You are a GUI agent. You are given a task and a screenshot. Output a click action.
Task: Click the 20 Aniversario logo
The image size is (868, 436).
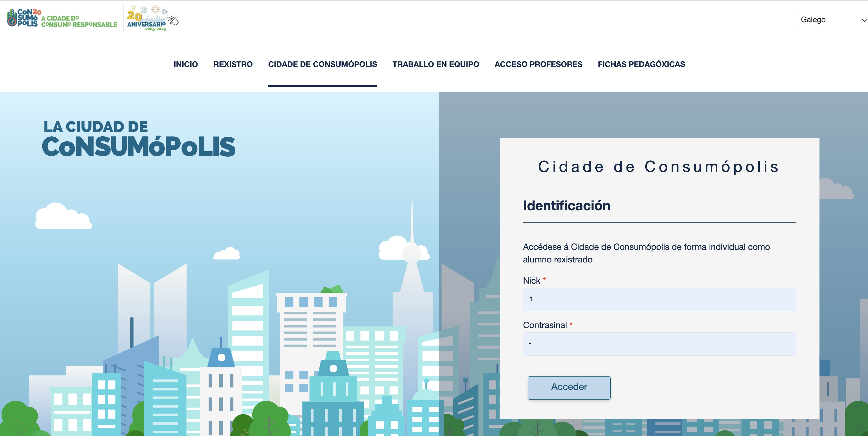tap(152, 18)
